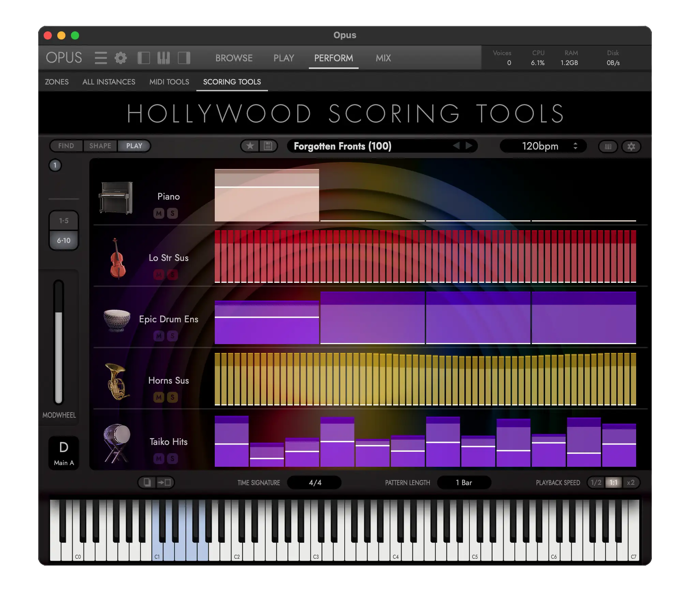Solo the Epic Drum Ens track

[x=172, y=336]
